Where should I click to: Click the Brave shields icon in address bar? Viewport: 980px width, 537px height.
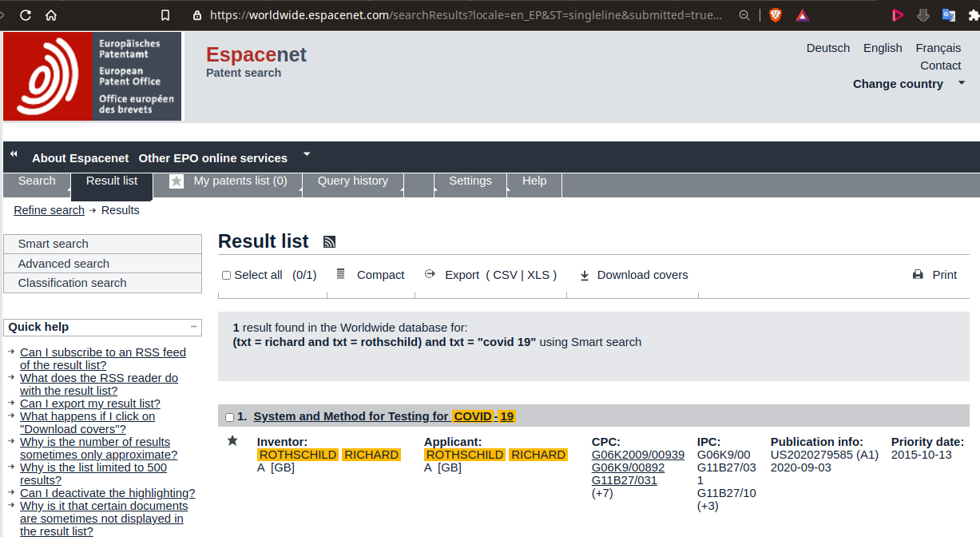click(x=775, y=15)
